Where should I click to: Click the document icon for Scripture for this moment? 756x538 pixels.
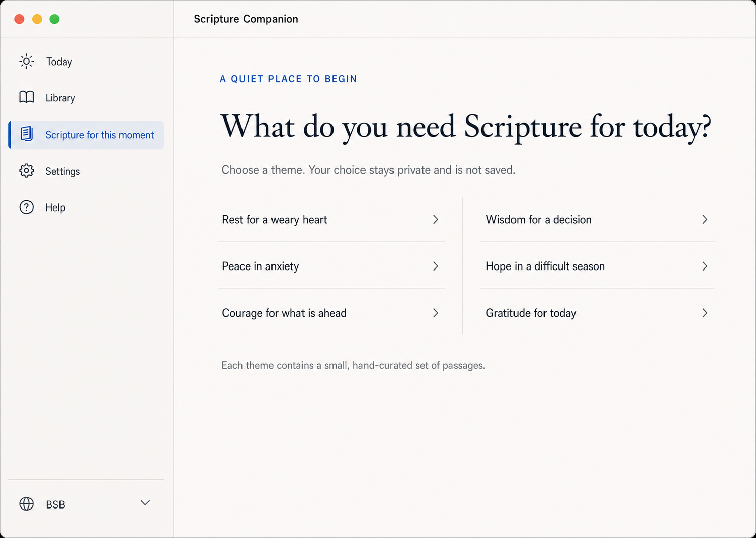[26, 134]
